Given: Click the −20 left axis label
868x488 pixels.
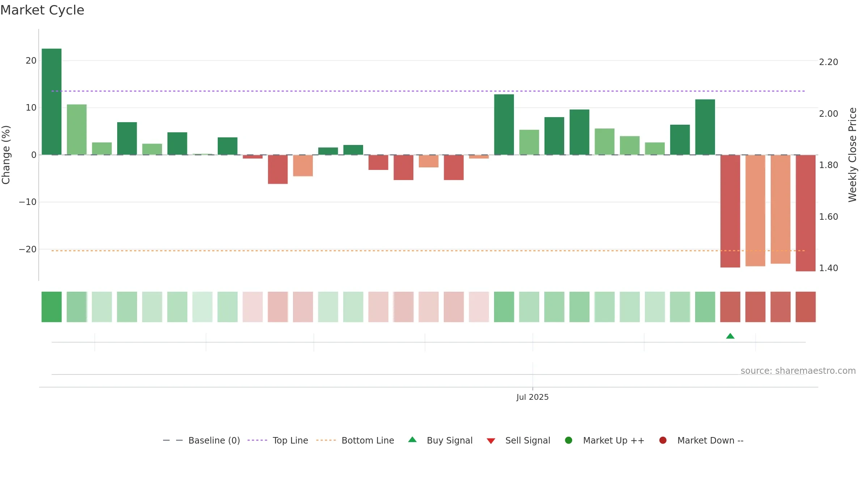Looking at the screenshot, I should 27,249.
